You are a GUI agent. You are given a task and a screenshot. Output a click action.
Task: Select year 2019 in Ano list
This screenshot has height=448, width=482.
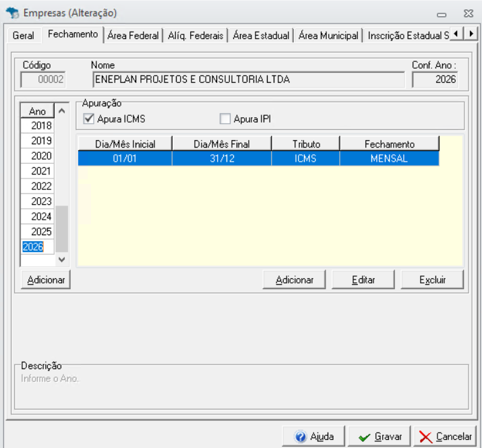tap(38, 141)
